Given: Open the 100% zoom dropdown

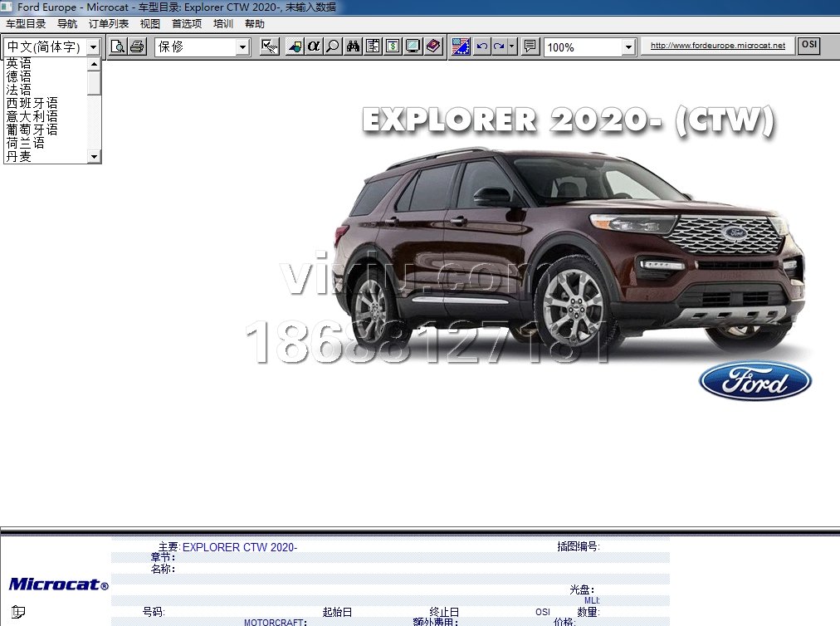Looking at the screenshot, I should (628, 47).
